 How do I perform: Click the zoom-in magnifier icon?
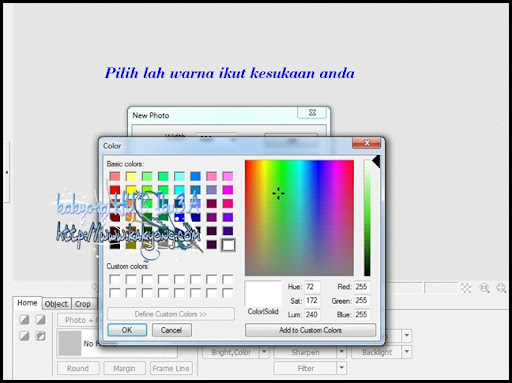point(484,288)
